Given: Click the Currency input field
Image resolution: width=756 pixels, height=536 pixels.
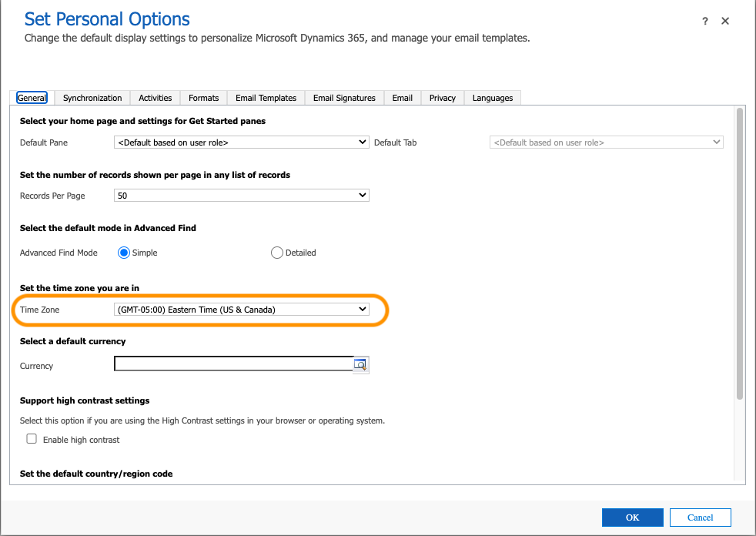Looking at the screenshot, I should (233, 364).
